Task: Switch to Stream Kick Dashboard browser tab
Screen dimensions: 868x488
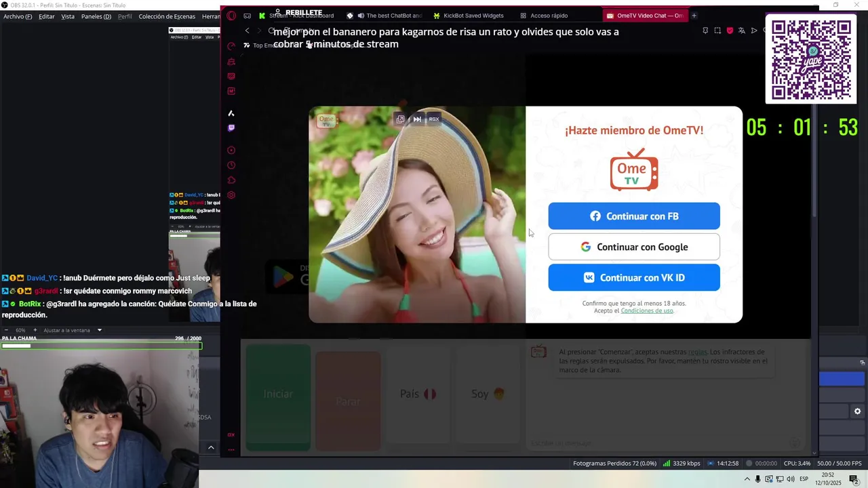Action: coord(296,16)
